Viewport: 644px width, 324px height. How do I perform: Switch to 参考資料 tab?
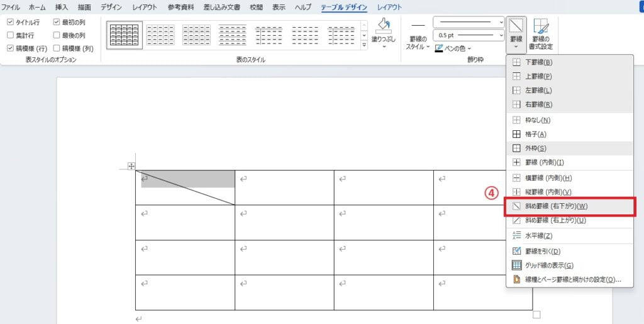[x=180, y=7]
